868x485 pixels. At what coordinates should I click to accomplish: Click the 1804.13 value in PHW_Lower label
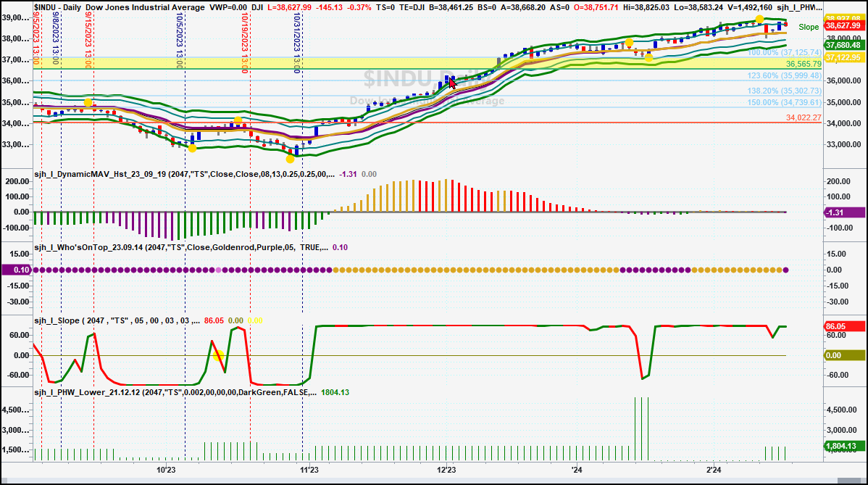(x=335, y=392)
